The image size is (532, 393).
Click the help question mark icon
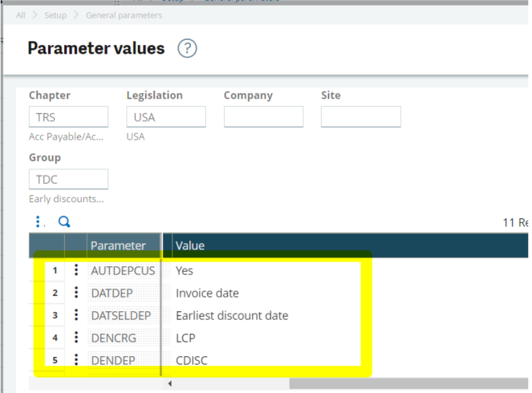[187, 48]
